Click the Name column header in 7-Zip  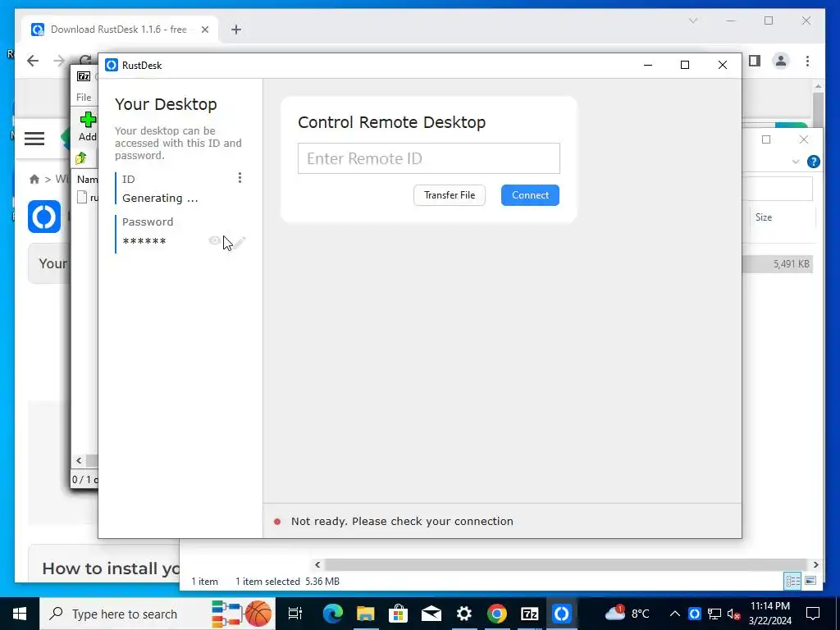87,180
